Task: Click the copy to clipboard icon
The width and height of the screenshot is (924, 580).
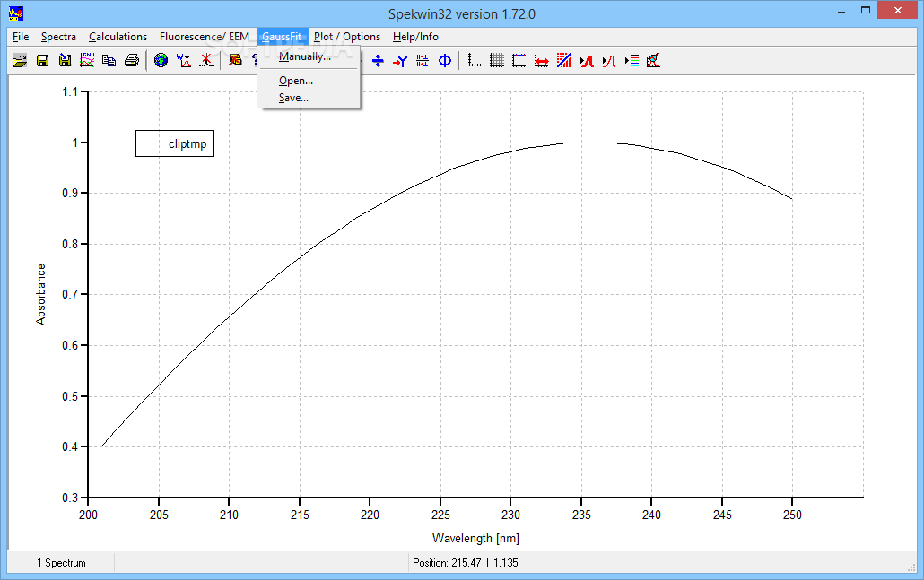Action: (109, 60)
